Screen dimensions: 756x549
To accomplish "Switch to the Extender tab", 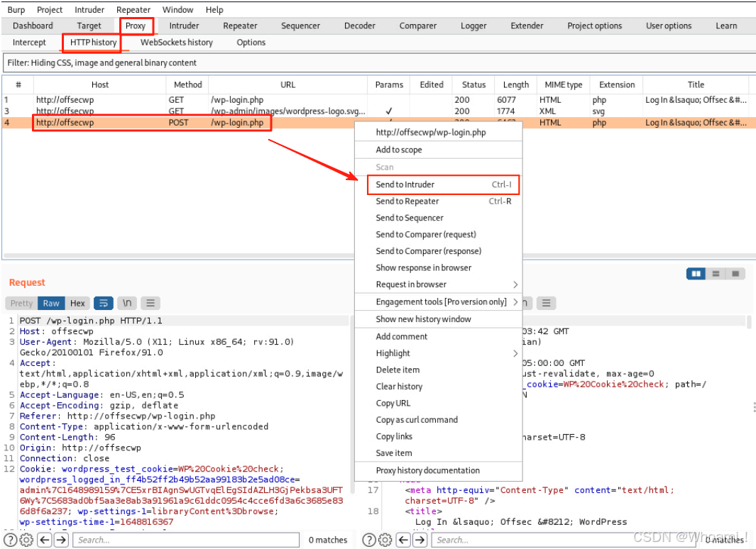I will point(527,26).
